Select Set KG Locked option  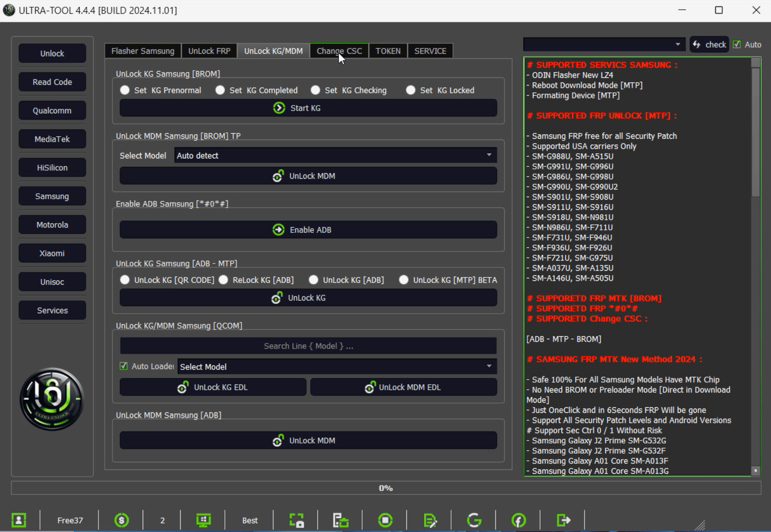point(411,90)
